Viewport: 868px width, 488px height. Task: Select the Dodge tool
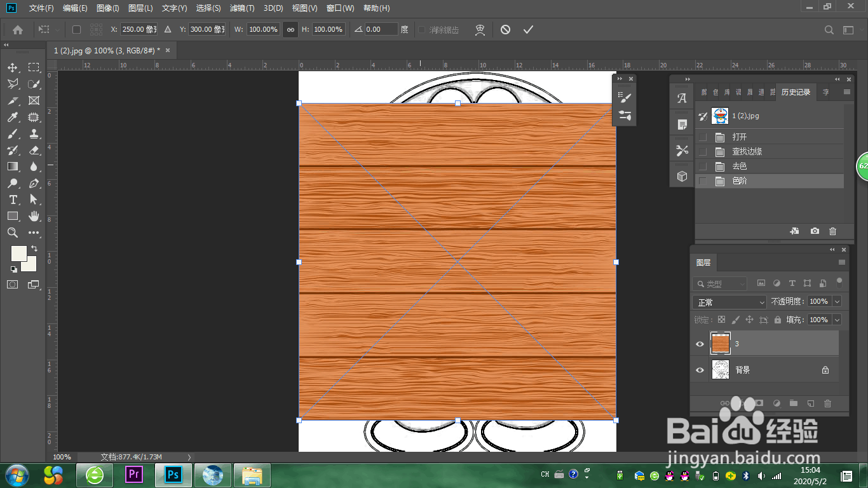coord(12,183)
